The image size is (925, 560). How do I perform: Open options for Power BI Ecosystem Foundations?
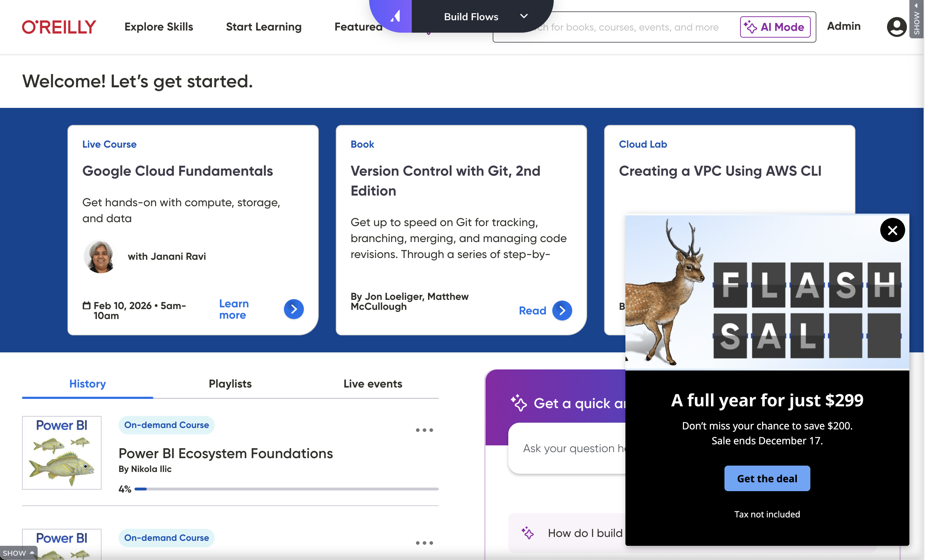tap(424, 430)
